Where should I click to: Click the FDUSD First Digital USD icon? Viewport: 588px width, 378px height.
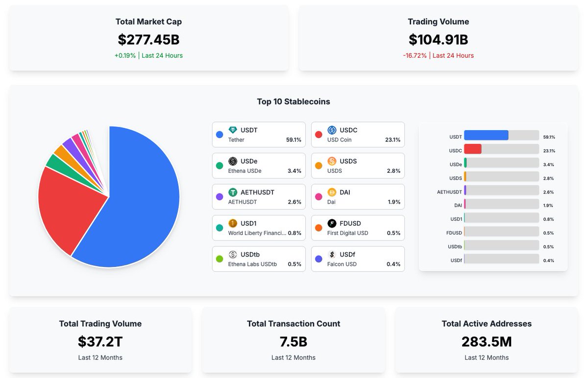[332, 223]
